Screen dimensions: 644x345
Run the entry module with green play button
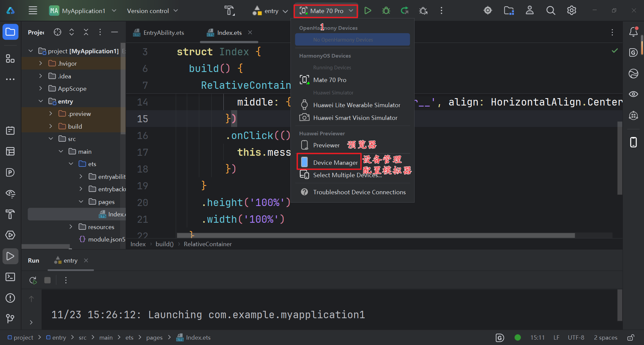click(x=368, y=11)
